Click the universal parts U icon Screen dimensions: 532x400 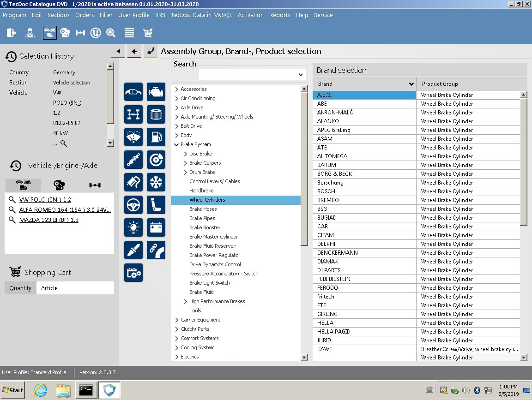[x=96, y=33]
